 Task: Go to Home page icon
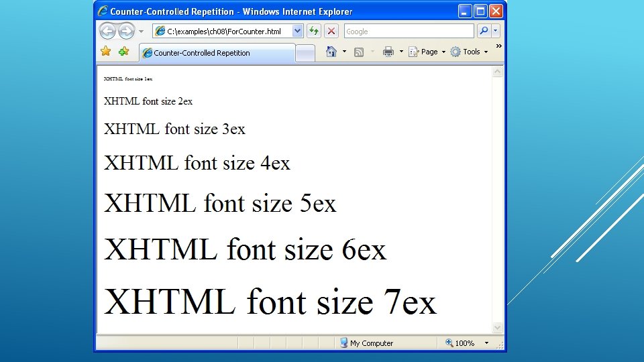point(331,52)
